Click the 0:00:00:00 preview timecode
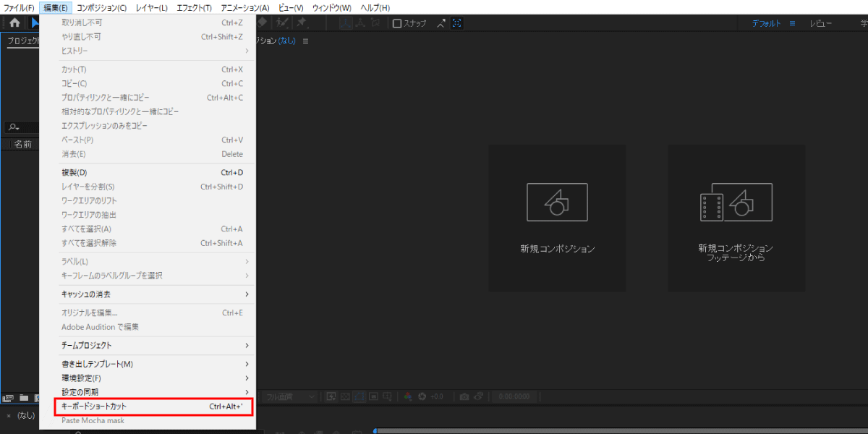Screen dimensions: 868x434 [514, 396]
